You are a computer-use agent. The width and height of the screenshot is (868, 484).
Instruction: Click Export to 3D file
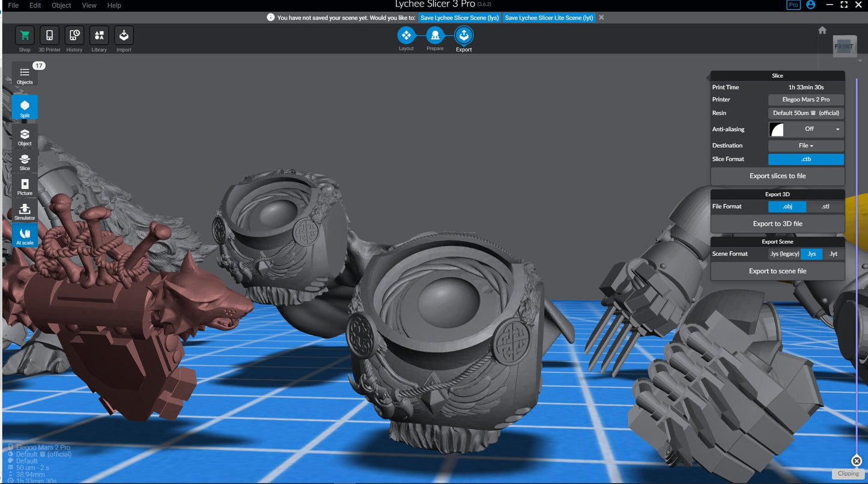tap(777, 224)
